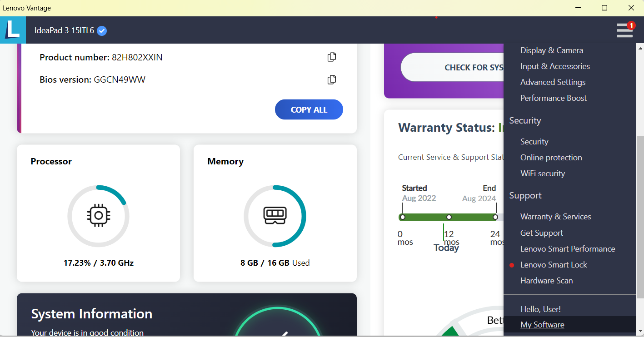Click the Security section heading in the menu
Image resolution: width=644 pixels, height=337 pixels.
[x=525, y=120]
